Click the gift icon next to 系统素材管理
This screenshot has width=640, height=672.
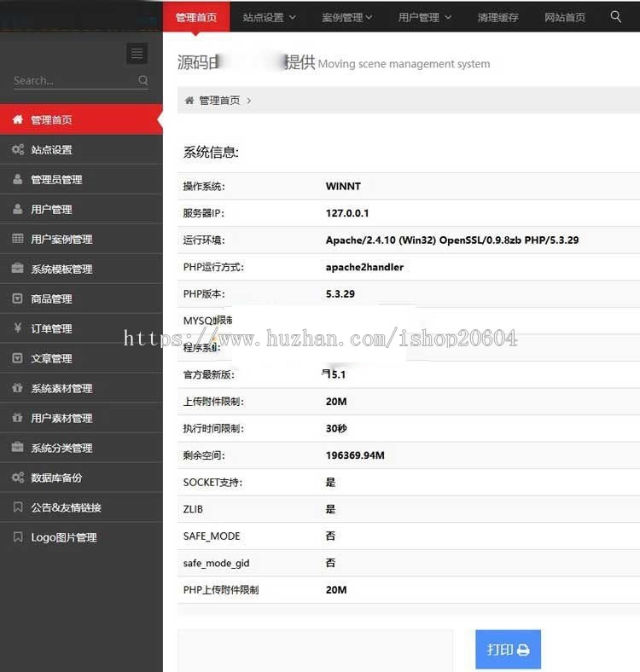click(18, 388)
